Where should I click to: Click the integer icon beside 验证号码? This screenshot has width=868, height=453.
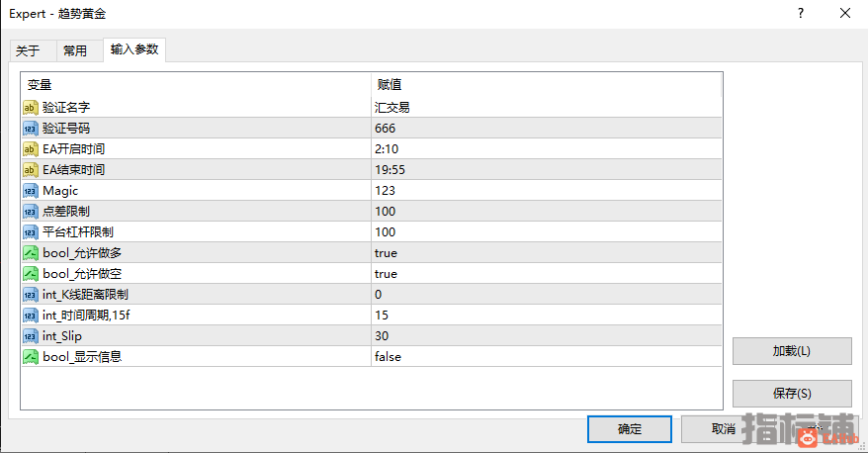point(31,129)
